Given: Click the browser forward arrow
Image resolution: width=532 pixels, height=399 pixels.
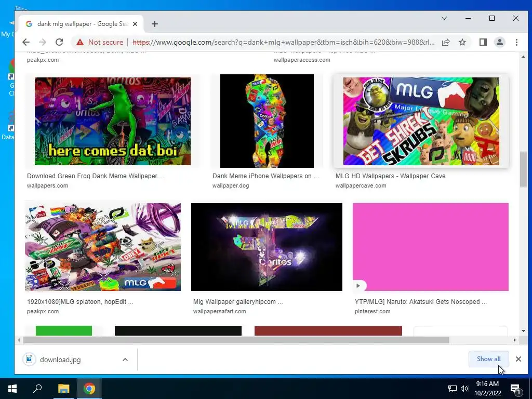Looking at the screenshot, I should (x=43, y=42).
